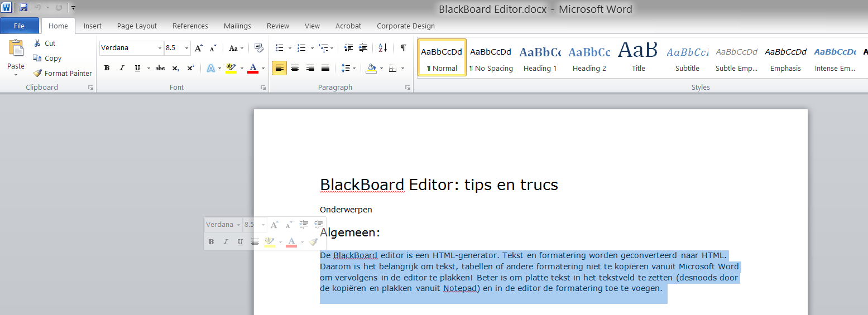Screen dimensions: 868x315
Task: Click Decrease Indent in the floating mini toolbar
Action: pyautogui.click(x=304, y=225)
